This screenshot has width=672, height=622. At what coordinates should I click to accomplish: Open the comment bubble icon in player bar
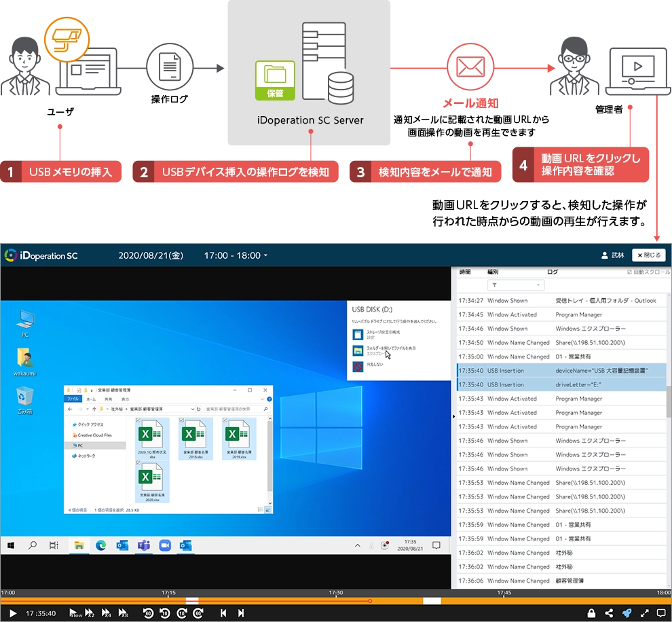[661, 613]
